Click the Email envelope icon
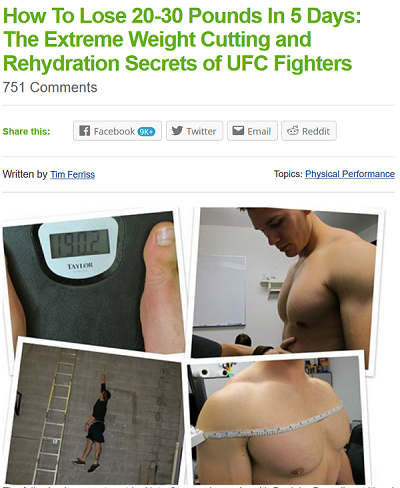Screen dimensions: 400x488 pyautogui.click(x=238, y=130)
